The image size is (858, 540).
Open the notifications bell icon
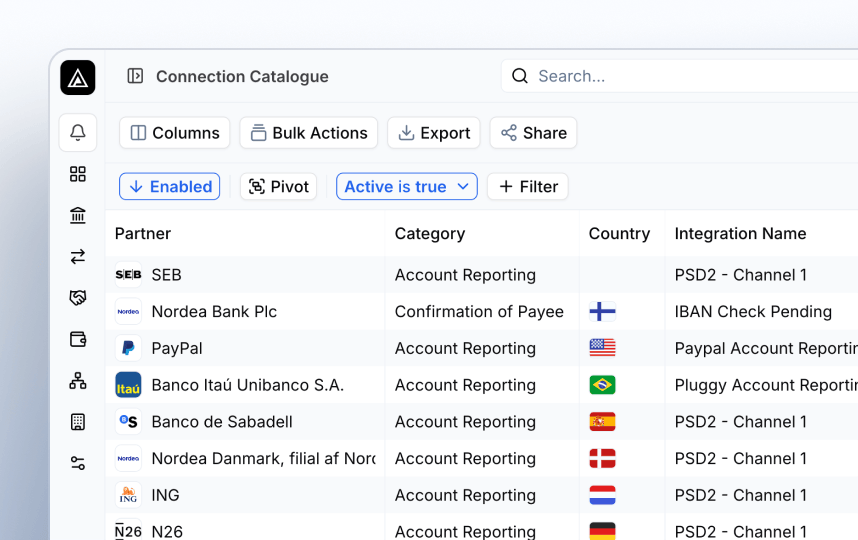click(x=78, y=132)
